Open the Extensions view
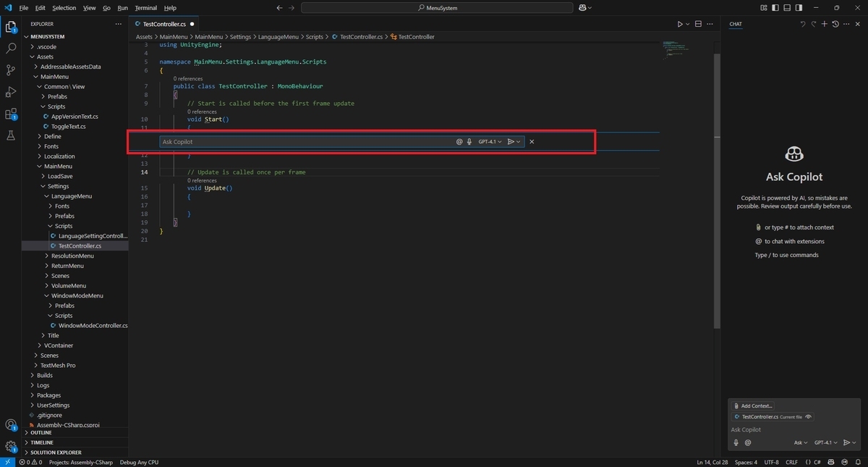This screenshot has height=467, width=868. (11, 114)
